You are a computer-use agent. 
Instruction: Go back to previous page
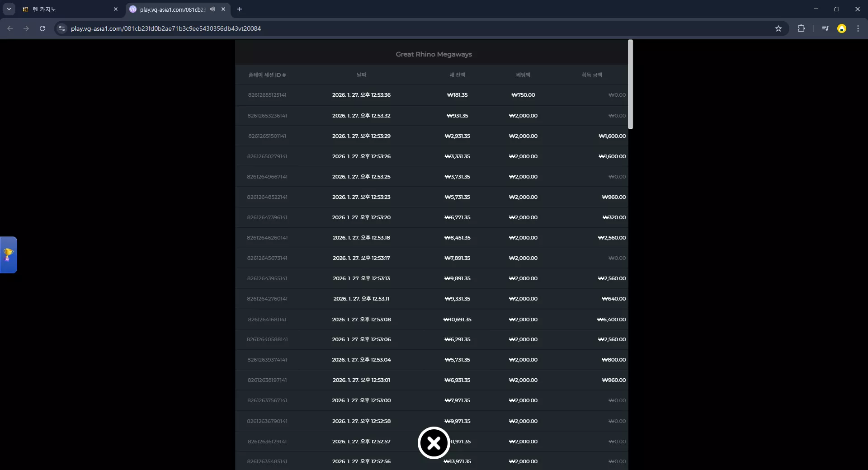[x=10, y=28]
